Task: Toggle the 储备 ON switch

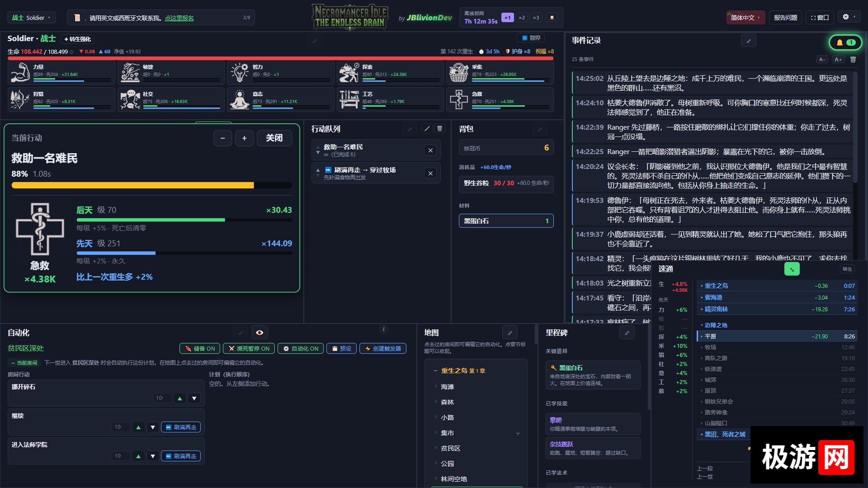Action: click(200, 348)
